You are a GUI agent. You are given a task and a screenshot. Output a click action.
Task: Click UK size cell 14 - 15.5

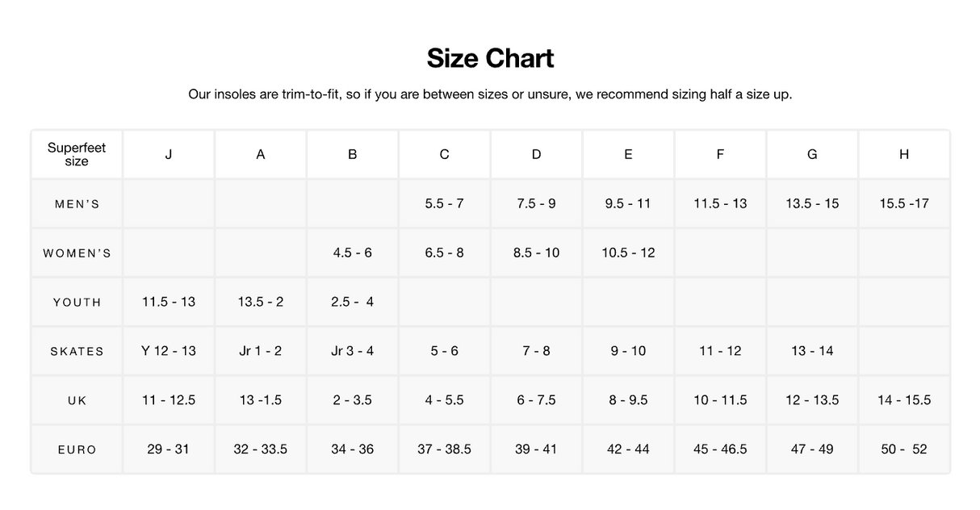point(903,400)
